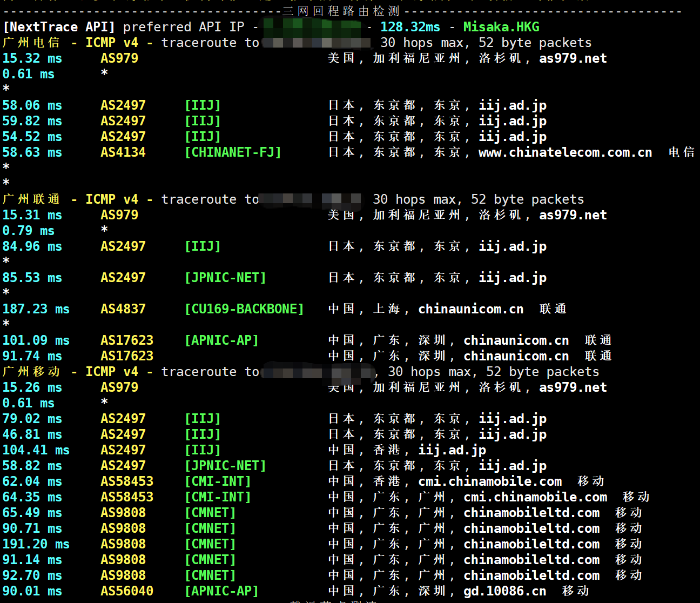Click the 91.74 ms hop latency

point(32,356)
